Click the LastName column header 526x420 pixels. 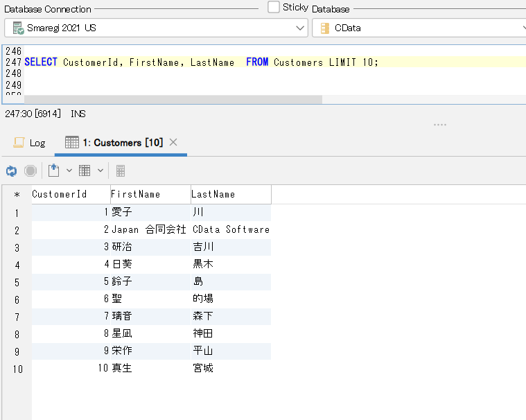(230, 195)
